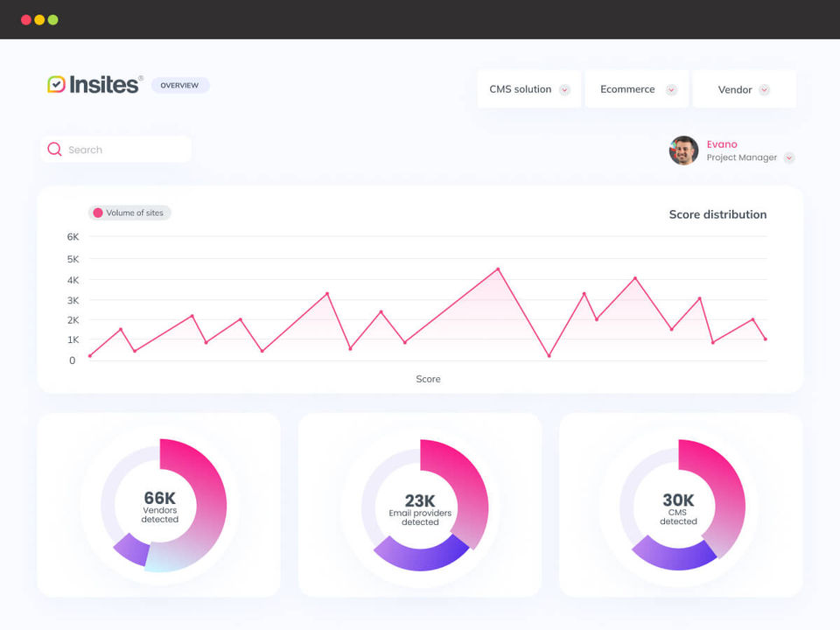
Task: Click the highest peak point on the chart
Action: click(x=498, y=269)
